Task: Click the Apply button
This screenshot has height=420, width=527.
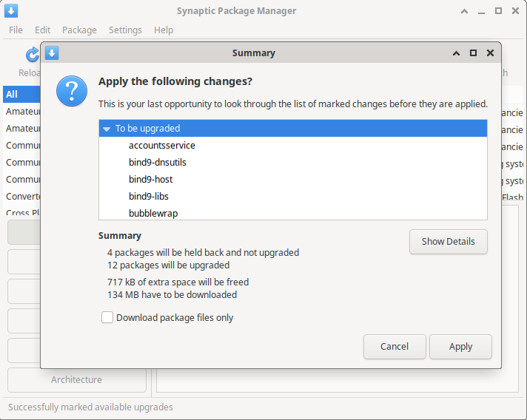Action: click(x=460, y=347)
